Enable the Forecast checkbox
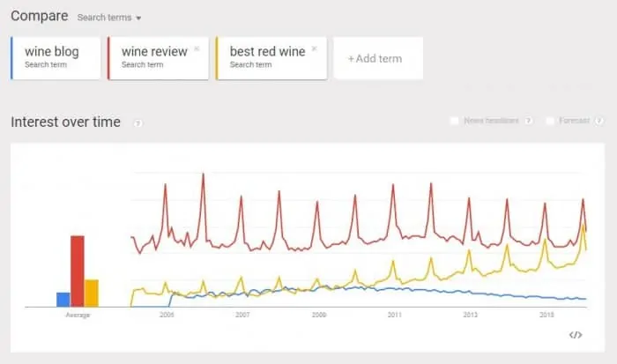The width and height of the screenshot is (617, 364). click(550, 121)
